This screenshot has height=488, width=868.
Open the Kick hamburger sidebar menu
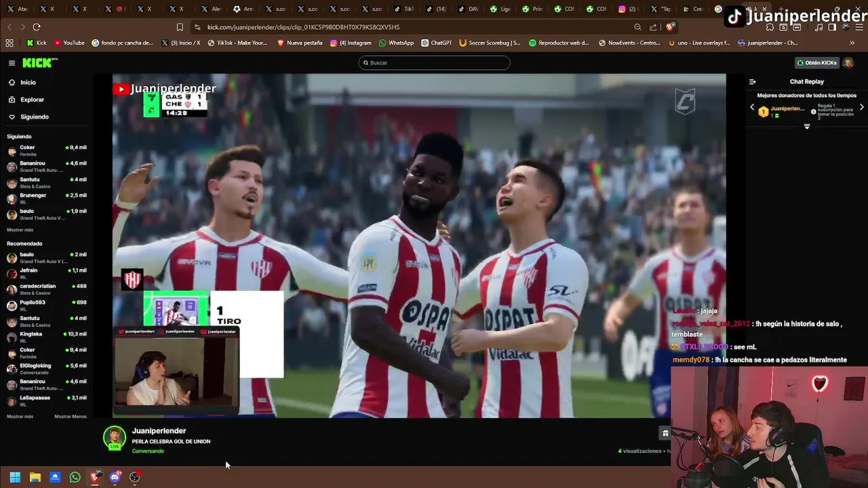tap(12, 63)
